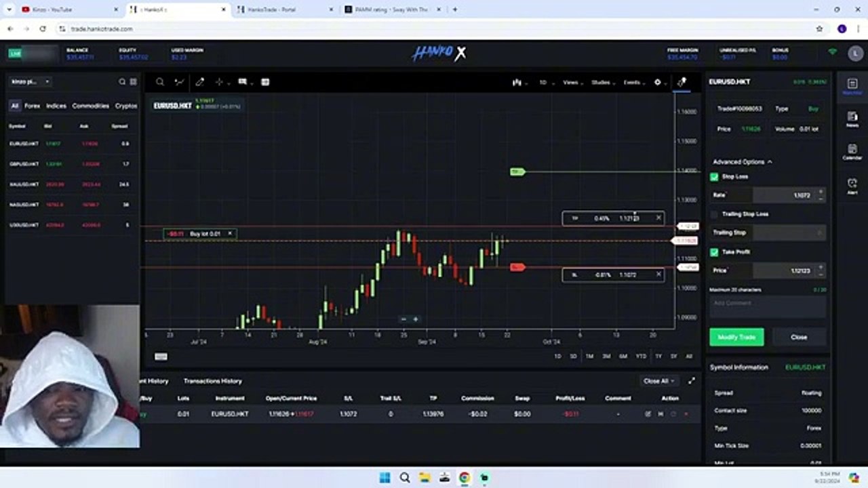Collapse the Advanced Options section

click(x=743, y=162)
